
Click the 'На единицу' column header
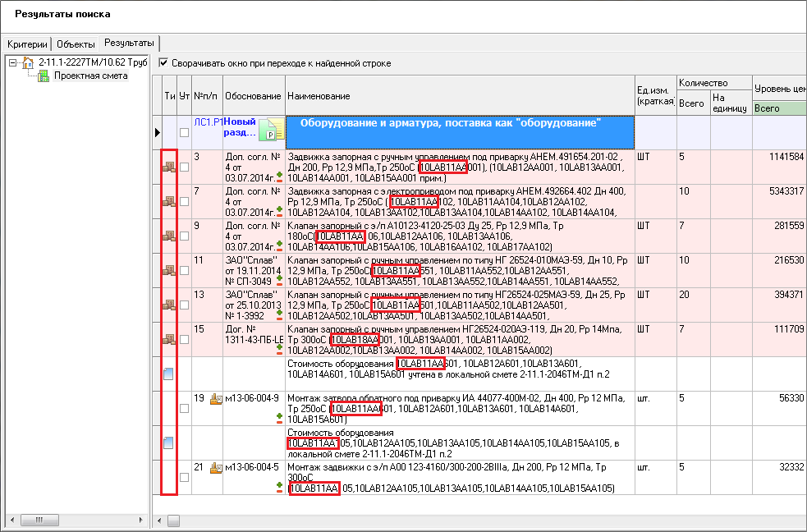[731, 103]
